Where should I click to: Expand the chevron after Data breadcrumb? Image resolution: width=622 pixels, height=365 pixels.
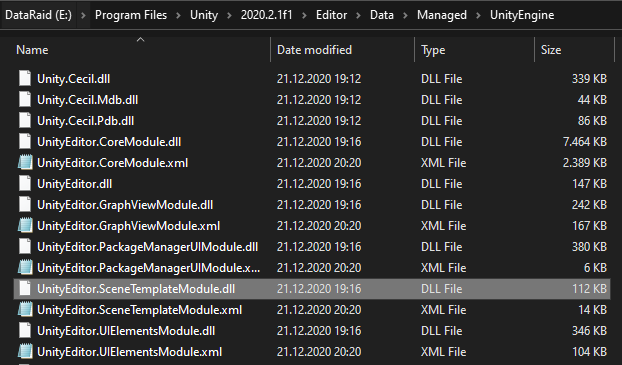[405, 15]
